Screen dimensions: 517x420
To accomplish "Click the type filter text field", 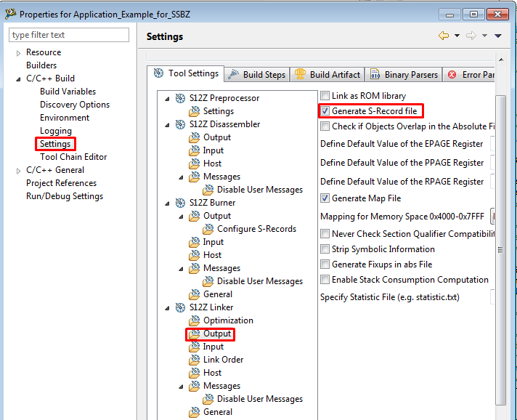I will tap(69, 35).
